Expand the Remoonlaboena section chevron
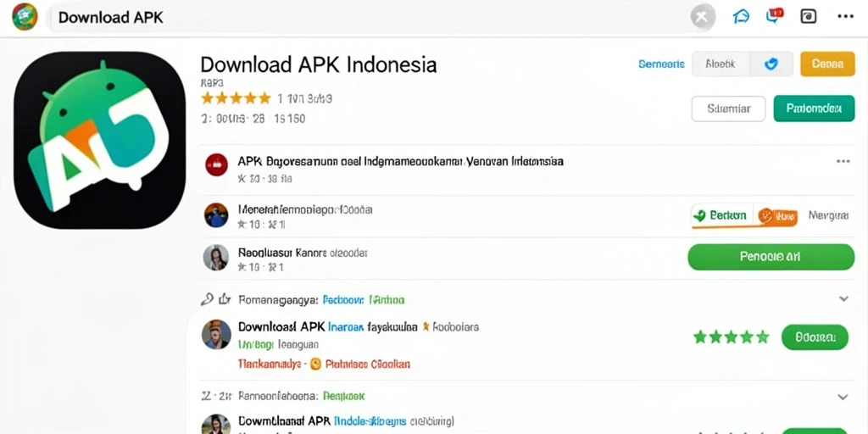Viewport: 868px width, 434px height. coord(843,397)
